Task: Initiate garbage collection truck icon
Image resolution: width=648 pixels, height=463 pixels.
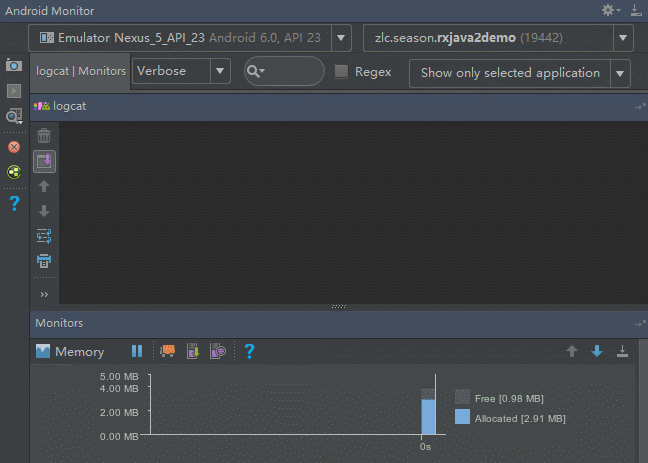Action: point(167,351)
